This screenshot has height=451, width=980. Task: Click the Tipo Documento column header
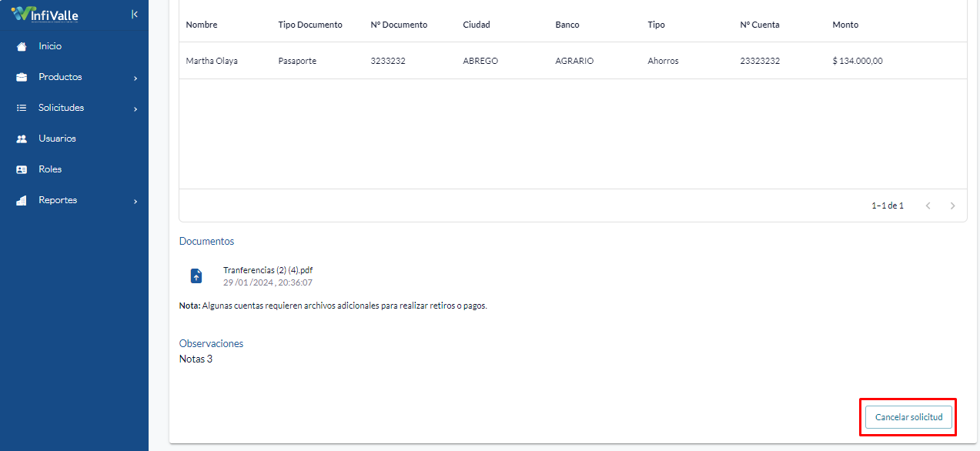click(x=310, y=25)
